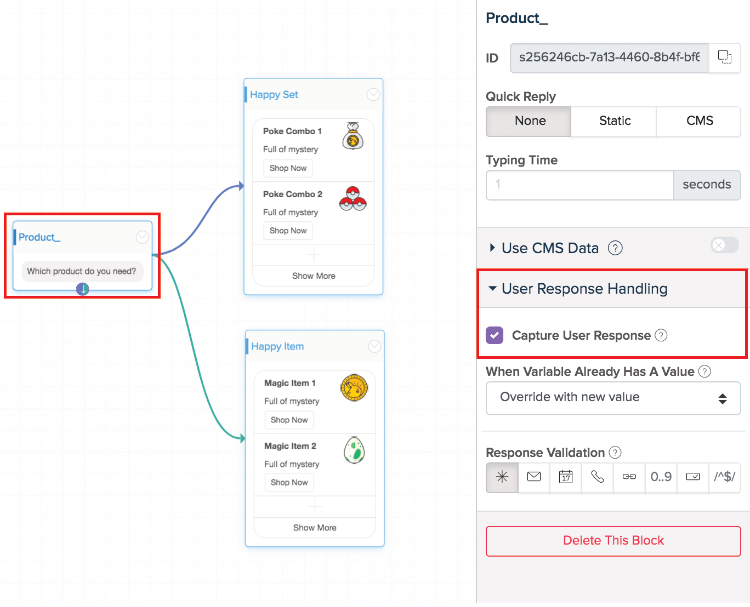
Task: Copy the block ID with the copy icon
Action: (x=723, y=57)
